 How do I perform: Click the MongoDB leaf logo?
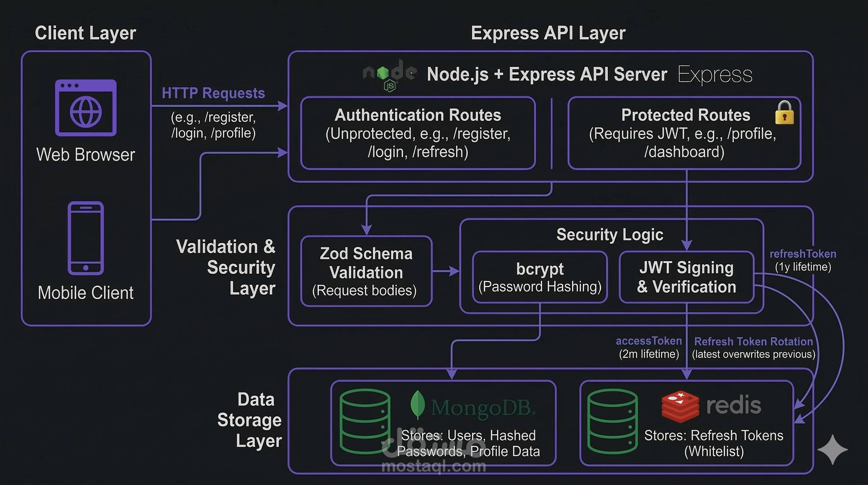pyautogui.click(x=418, y=404)
